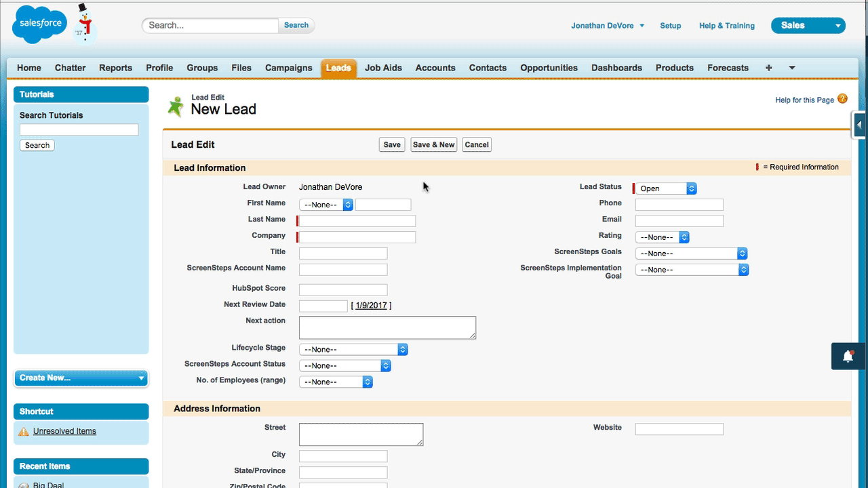Open the Lifecycle Stage dropdown
Image resolution: width=868 pixels, height=488 pixels.
pyautogui.click(x=353, y=350)
